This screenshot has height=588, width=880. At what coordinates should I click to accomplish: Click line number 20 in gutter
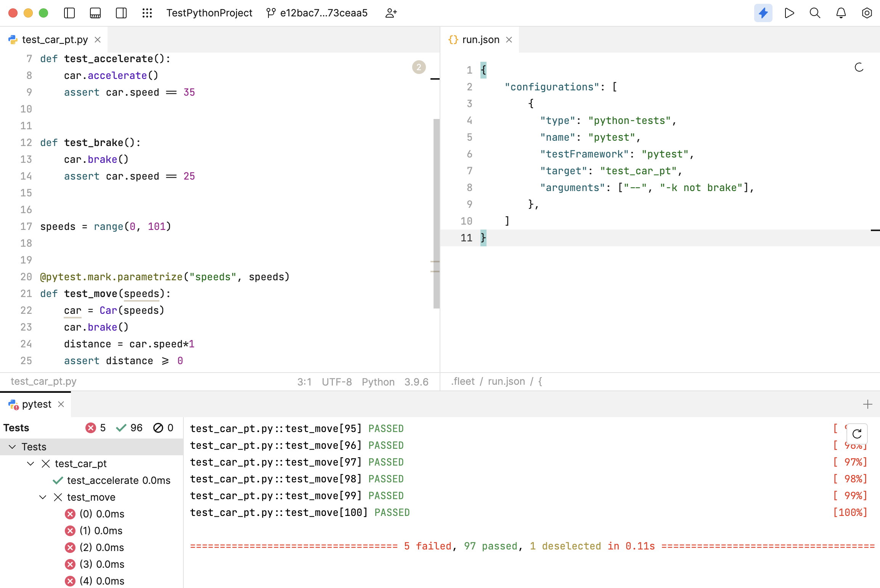(26, 277)
